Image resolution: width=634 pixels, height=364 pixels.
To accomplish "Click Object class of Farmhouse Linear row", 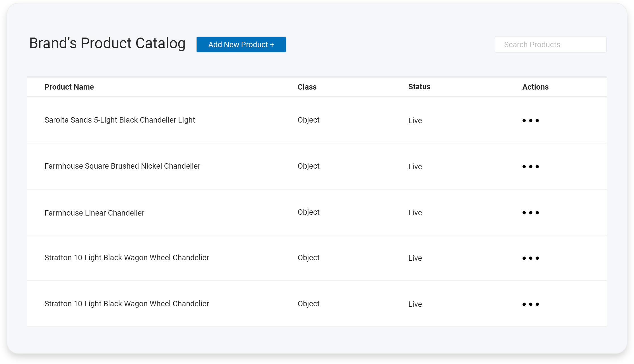I will coord(308,212).
